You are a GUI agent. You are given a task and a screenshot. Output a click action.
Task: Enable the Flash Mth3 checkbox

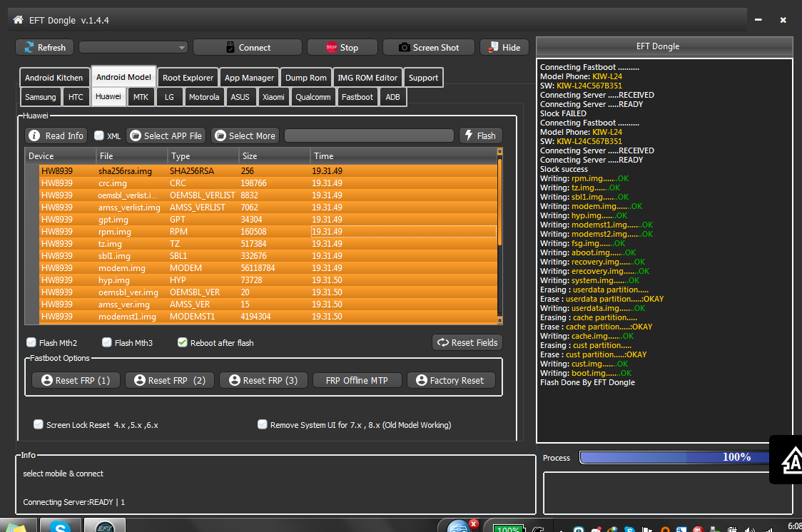(107, 342)
